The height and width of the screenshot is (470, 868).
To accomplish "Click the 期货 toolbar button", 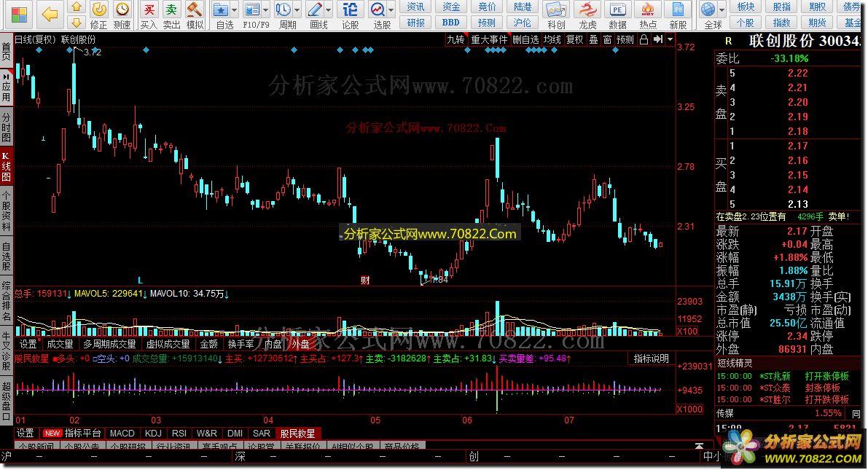I will (x=817, y=23).
